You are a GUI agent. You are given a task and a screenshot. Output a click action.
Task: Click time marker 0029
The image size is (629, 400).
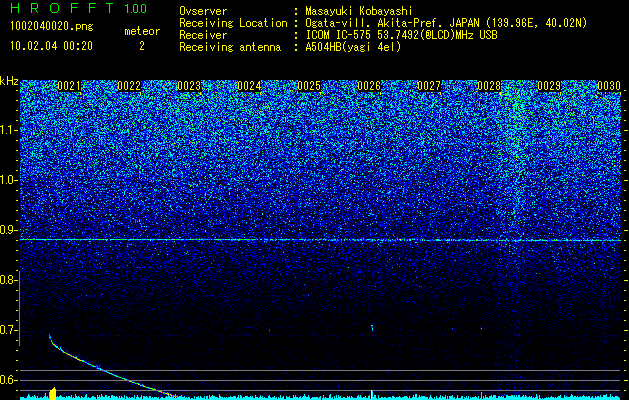click(x=549, y=86)
